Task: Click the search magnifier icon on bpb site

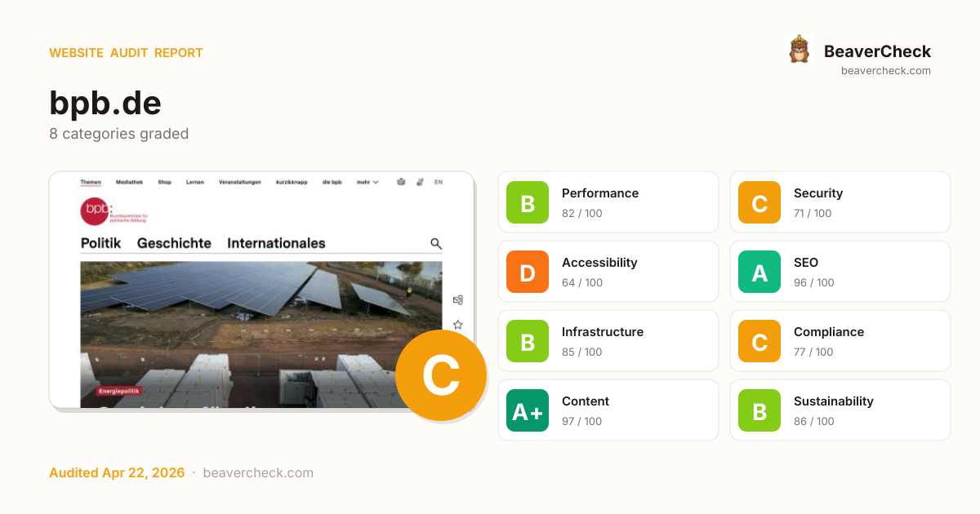Action: (x=436, y=243)
